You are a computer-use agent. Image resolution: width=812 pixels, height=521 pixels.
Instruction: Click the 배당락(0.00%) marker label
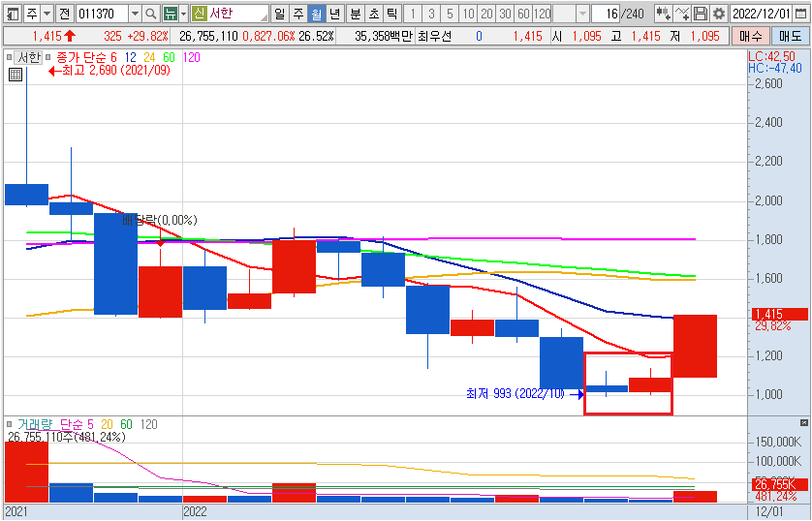pos(160,221)
